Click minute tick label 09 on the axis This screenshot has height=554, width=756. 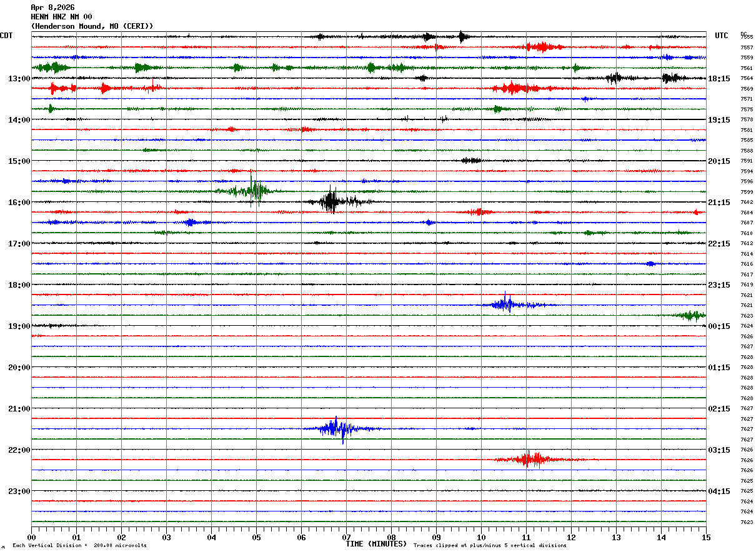(436, 537)
